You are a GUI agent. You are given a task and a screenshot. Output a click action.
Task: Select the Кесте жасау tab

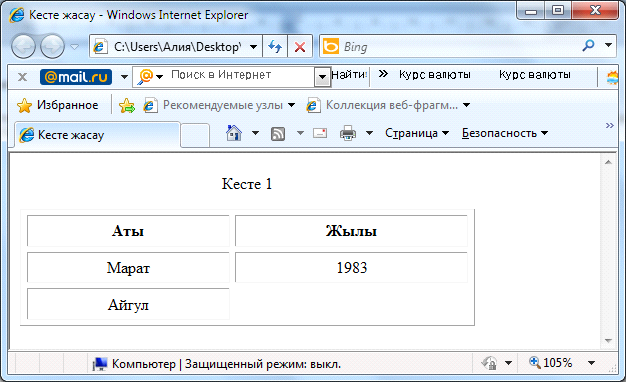pyautogui.click(x=98, y=135)
